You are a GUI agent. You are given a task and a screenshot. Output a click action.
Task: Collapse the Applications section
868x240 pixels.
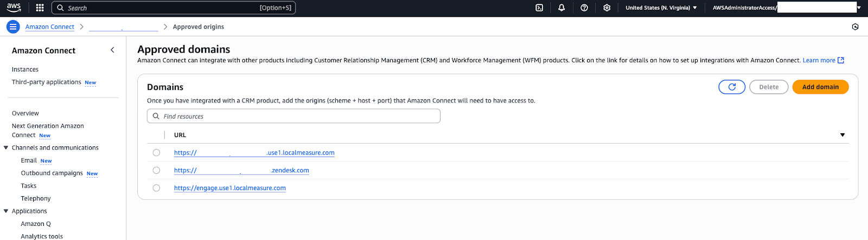coord(6,211)
